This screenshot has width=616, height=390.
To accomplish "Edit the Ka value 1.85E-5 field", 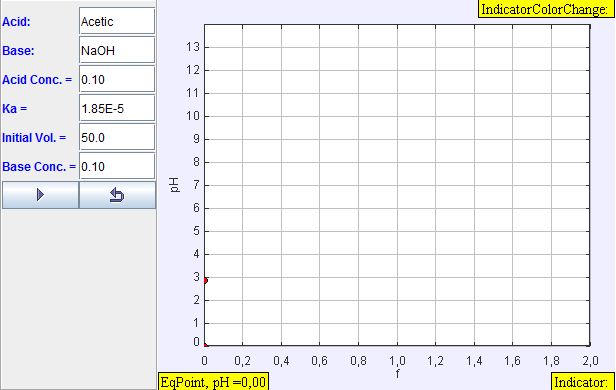I will point(117,108).
